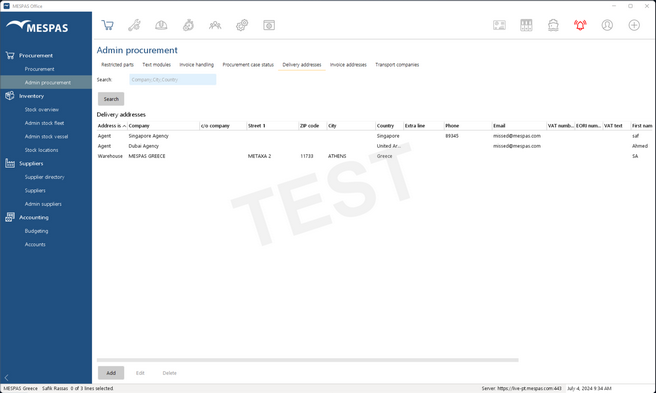Sort by the Street 1 column header

[272, 126]
